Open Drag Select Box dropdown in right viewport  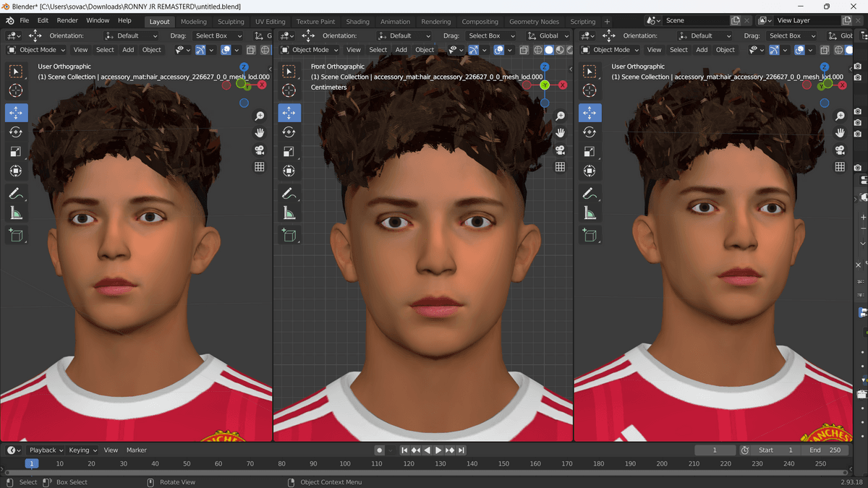pyautogui.click(x=791, y=35)
